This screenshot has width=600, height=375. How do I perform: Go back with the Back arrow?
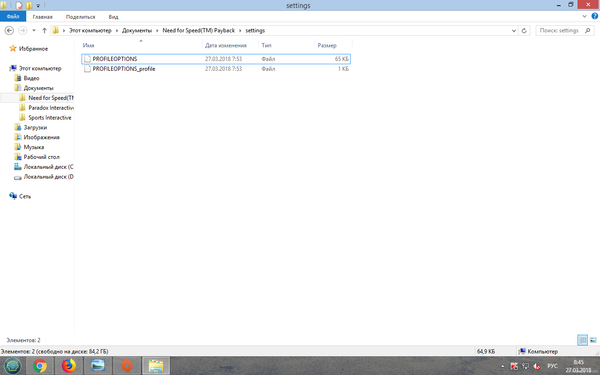9,31
